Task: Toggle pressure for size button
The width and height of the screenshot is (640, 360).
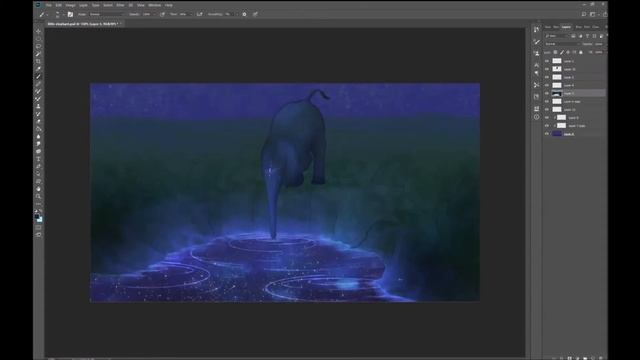Action: click(x=256, y=14)
